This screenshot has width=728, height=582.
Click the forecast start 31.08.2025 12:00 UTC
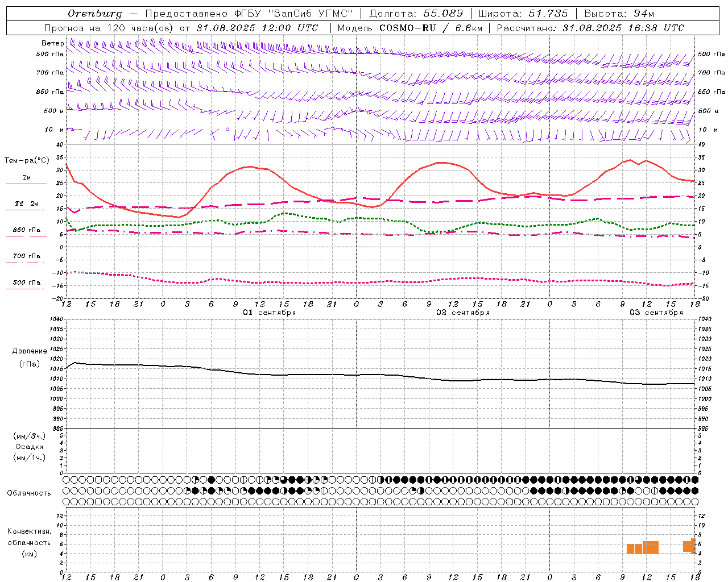pos(257,27)
